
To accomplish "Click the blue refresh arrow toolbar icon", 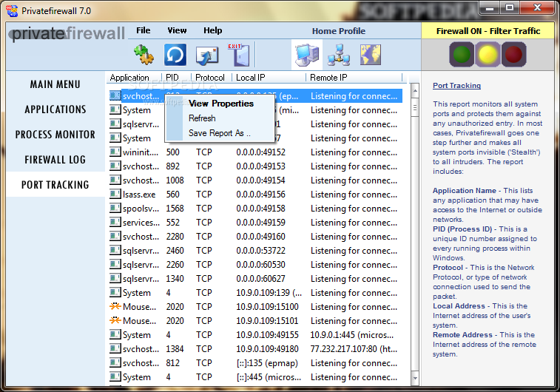I will click(175, 55).
